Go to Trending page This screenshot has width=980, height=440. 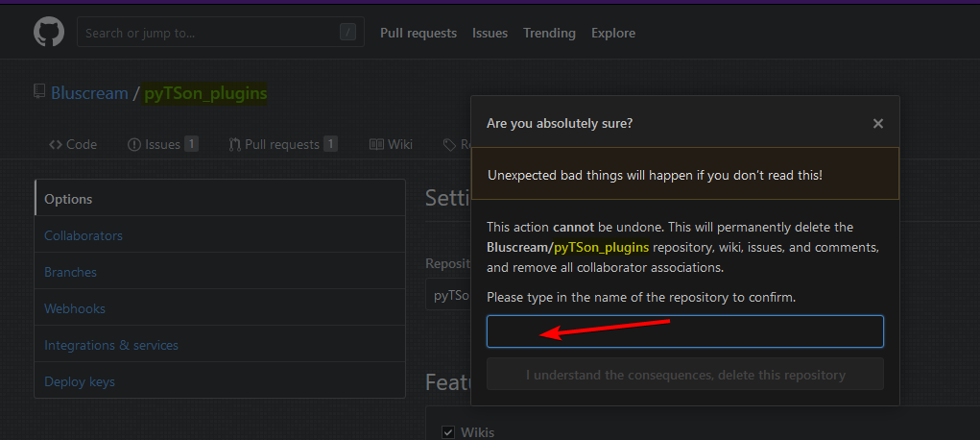pos(549,34)
